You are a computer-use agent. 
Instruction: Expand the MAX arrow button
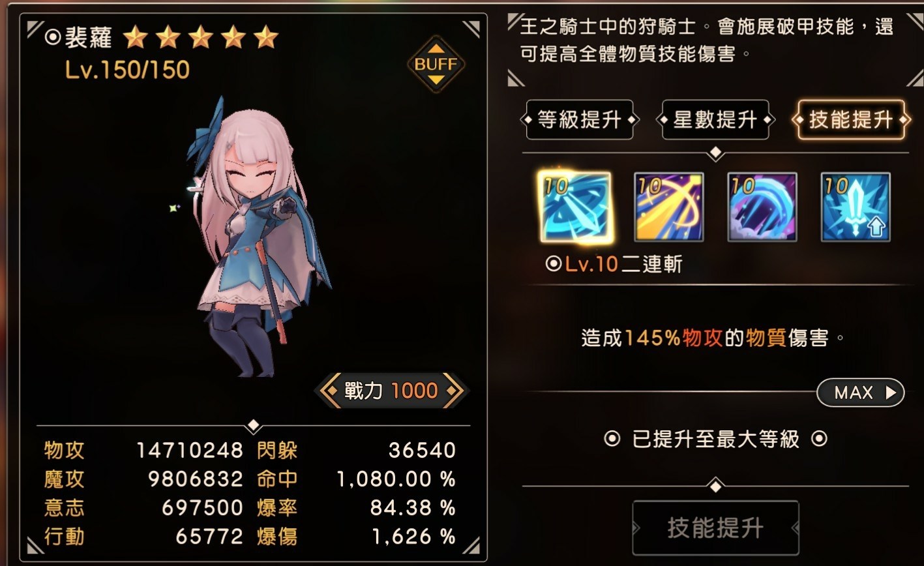coord(861,393)
